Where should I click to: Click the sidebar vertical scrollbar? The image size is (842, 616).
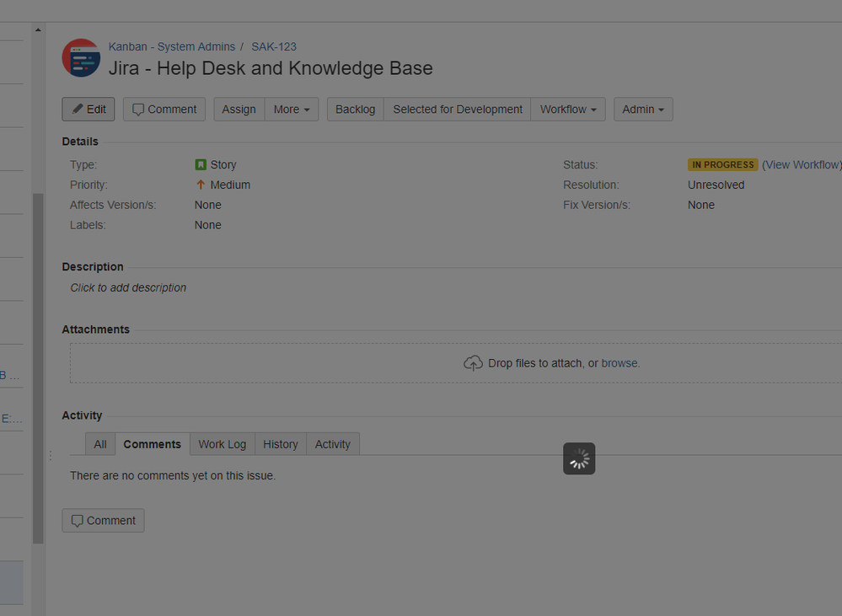click(x=38, y=368)
